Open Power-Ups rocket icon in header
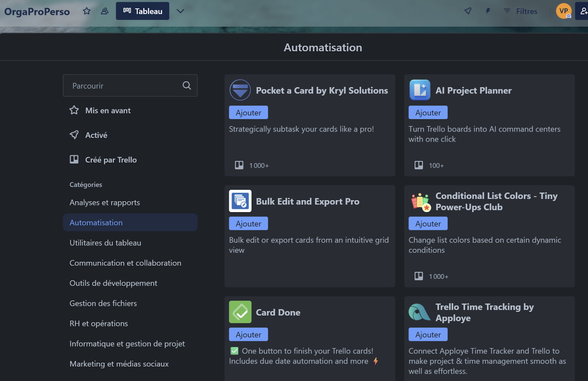Screen dimensions: 588x381 468,11
